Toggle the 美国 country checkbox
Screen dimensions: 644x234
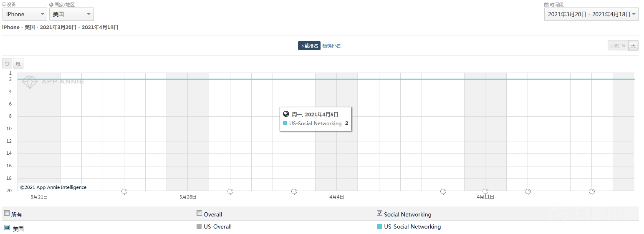pos(7,228)
